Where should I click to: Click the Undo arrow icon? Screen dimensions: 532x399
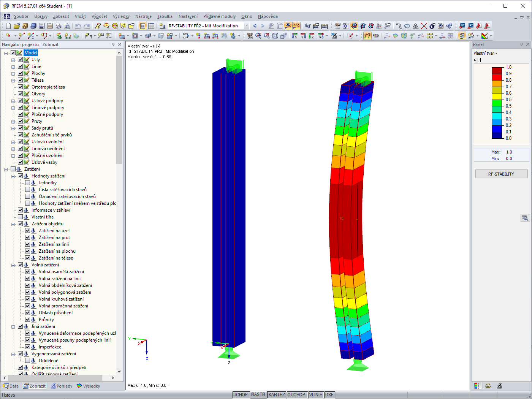(x=78, y=26)
